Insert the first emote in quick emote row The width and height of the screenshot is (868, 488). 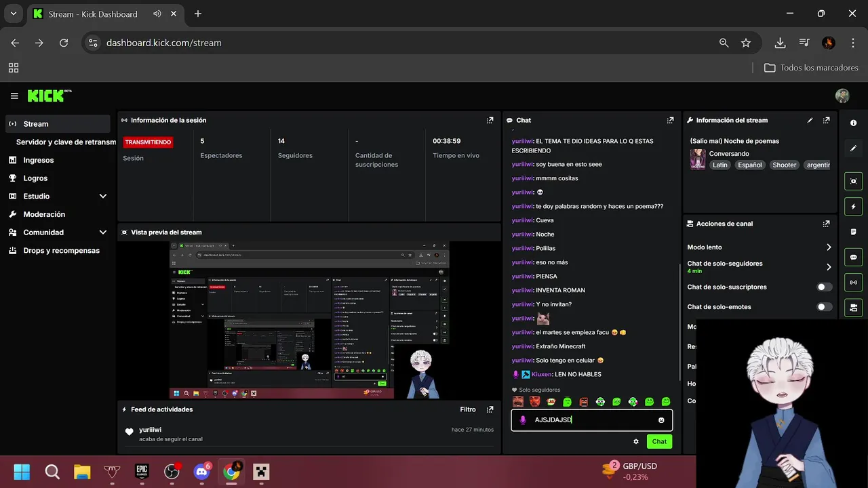click(519, 402)
